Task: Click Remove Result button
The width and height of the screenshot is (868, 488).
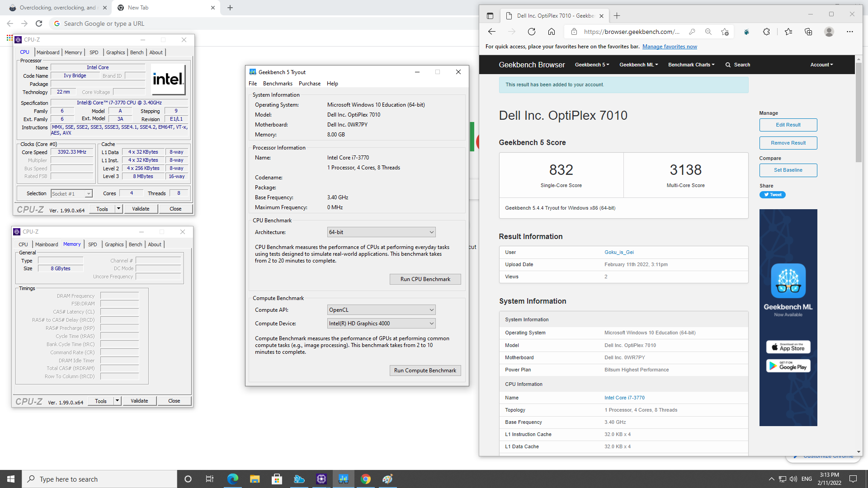Action: (788, 143)
